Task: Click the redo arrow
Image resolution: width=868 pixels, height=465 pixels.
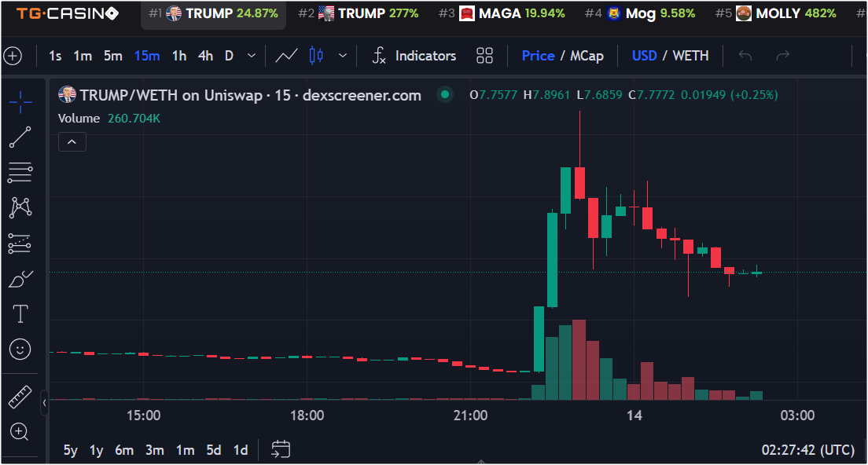Action: click(783, 56)
